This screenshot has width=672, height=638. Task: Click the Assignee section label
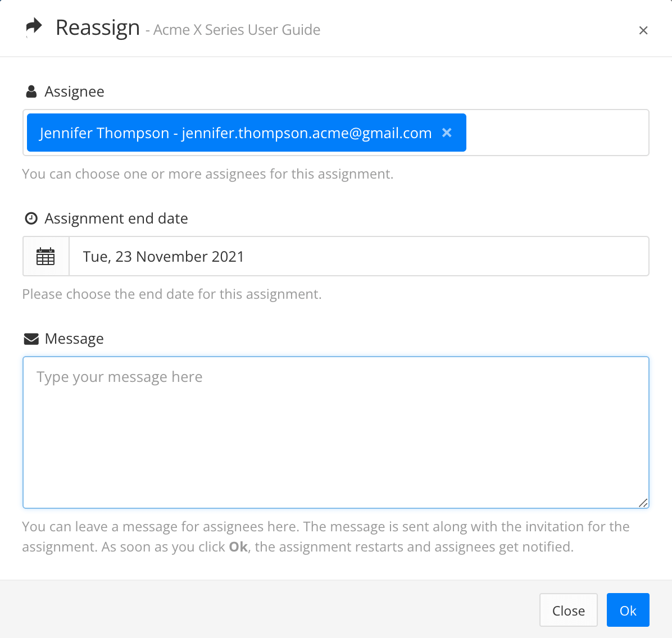point(74,91)
